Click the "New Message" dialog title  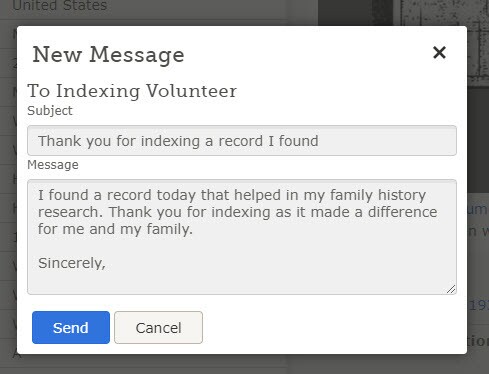[108, 54]
